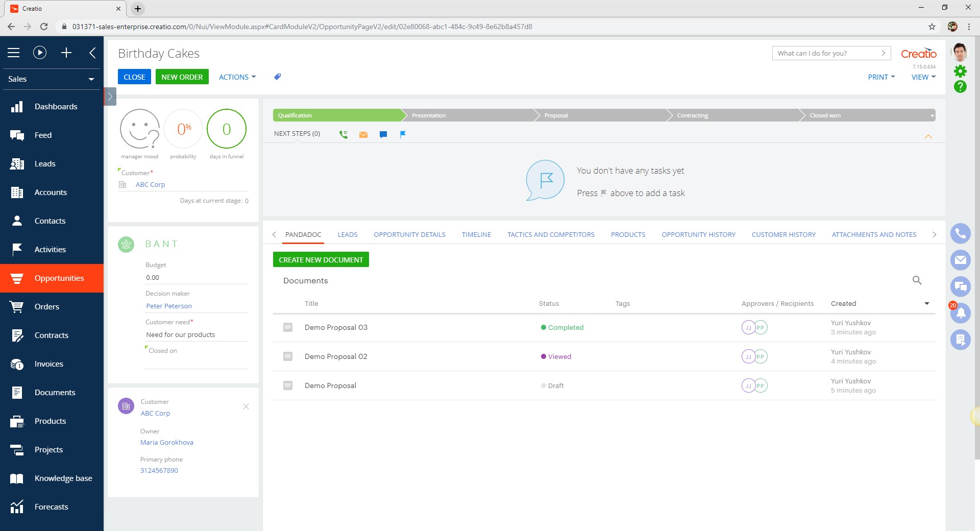Open the notifications bell in right panel
The image size is (980, 531).
[x=960, y=312]
